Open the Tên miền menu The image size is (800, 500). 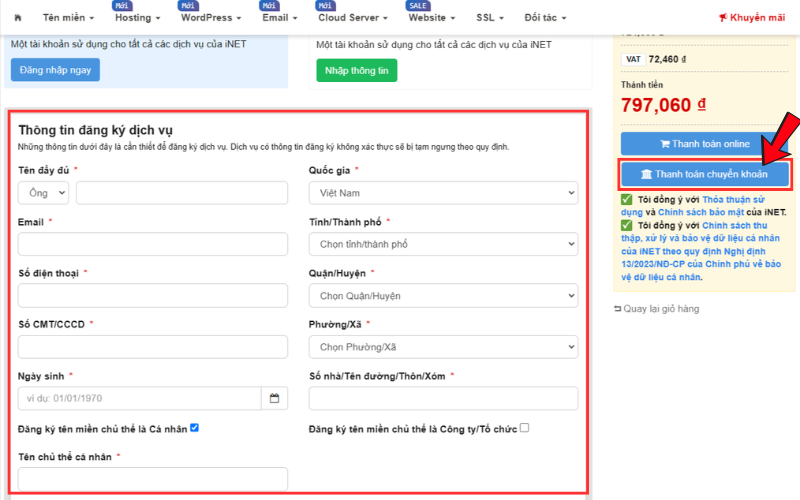pos(68,18)
